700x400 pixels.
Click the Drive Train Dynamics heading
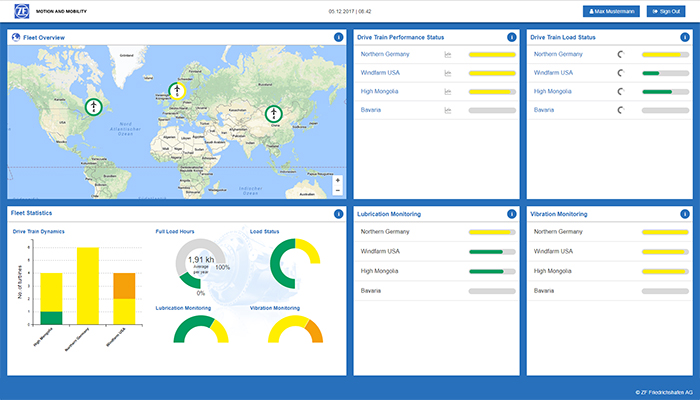tap(38, 231)
